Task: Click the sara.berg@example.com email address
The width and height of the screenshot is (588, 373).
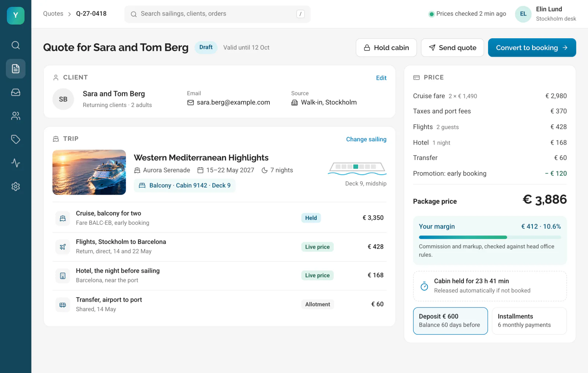Action: coord(233,103)
